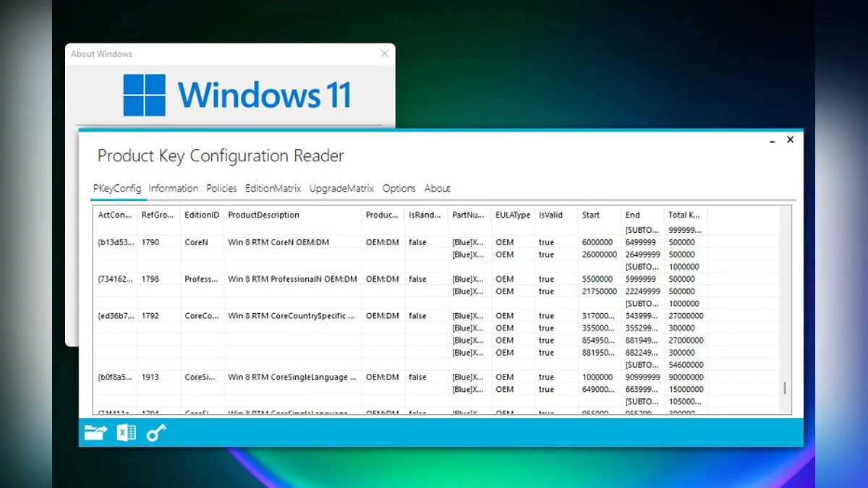Select End value 90999999

click(643, 377)
